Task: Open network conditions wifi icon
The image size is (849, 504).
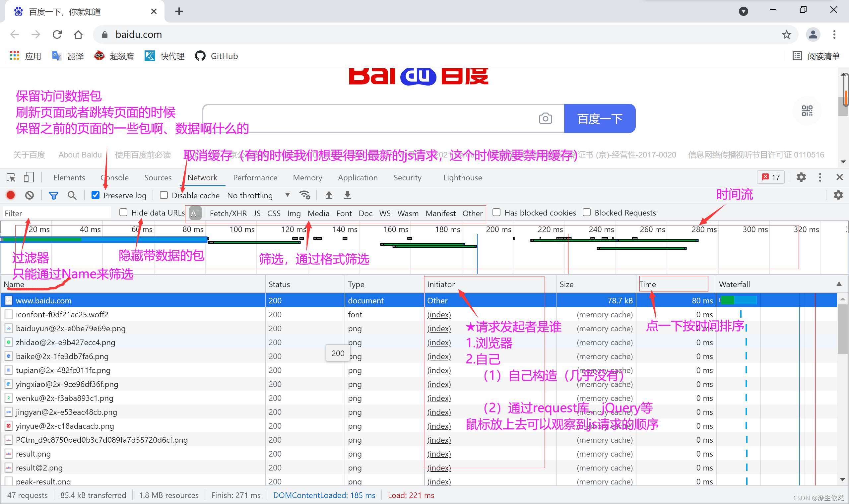Action: 305,195
